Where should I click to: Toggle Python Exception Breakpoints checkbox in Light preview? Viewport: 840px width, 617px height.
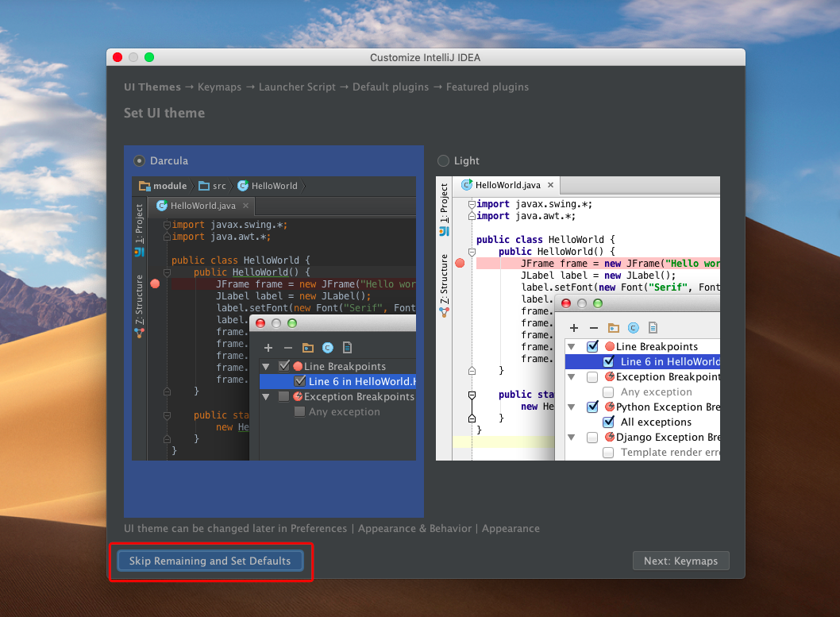592,407
